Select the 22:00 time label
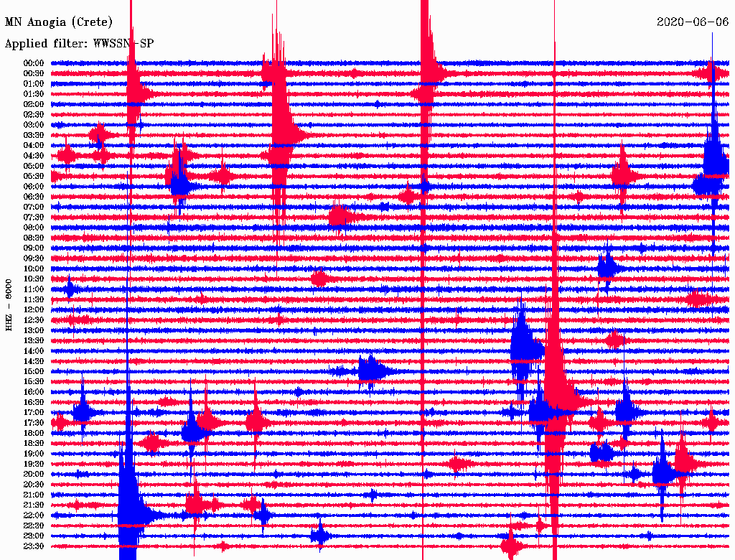 [34, 515]
